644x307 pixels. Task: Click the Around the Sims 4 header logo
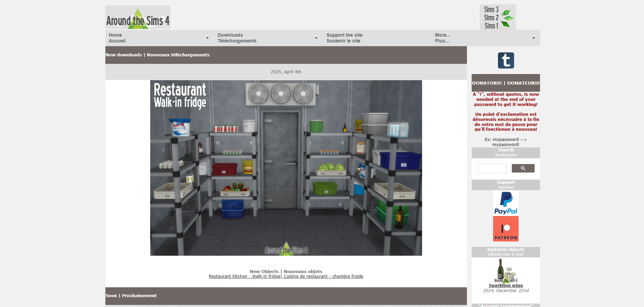138,17
